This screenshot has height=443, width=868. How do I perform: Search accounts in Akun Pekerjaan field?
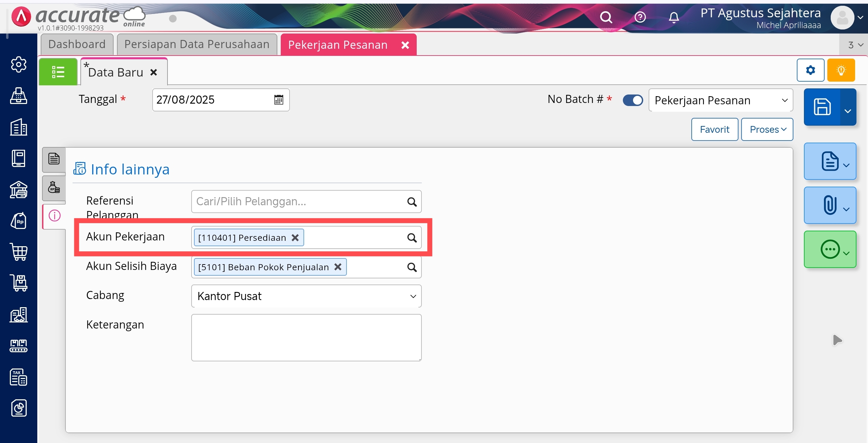[412, 238]
